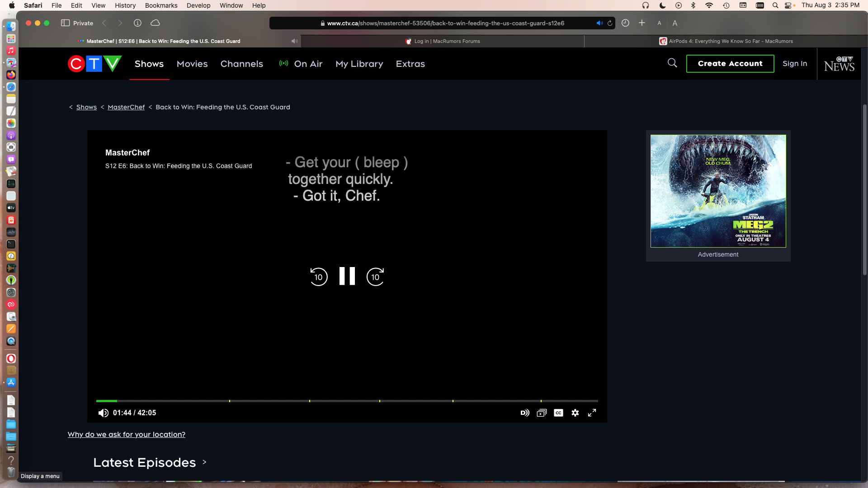This screenshot has height=488, width=868.
Task: Skip forward 10 seconds in video
Action: coord(375,277)
